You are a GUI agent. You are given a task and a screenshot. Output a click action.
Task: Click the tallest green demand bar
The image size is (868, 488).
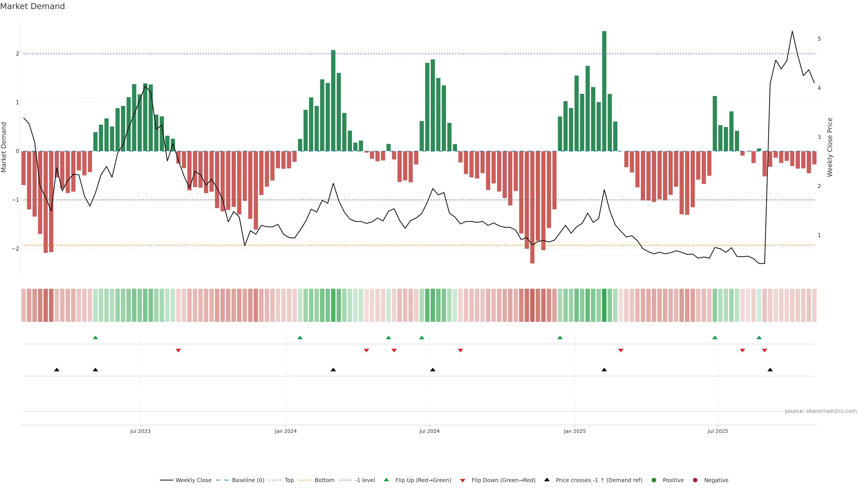604,91
